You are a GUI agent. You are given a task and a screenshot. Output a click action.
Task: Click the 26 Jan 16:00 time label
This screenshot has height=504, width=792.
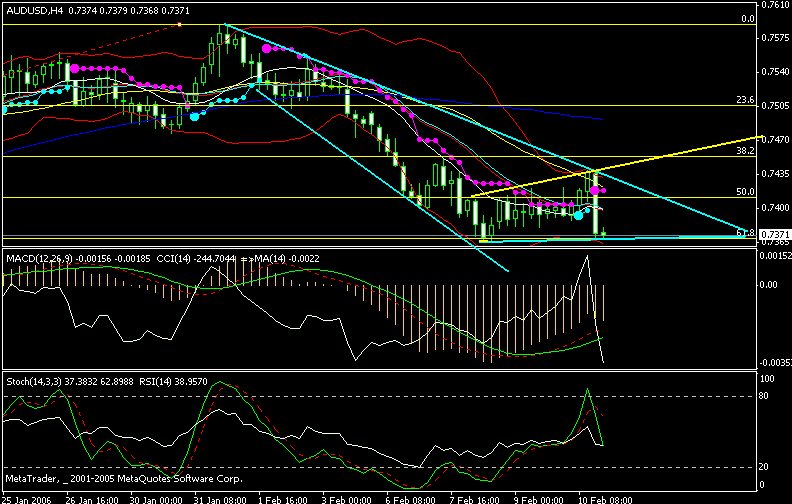pyautogui.click(x=92, y=500)
